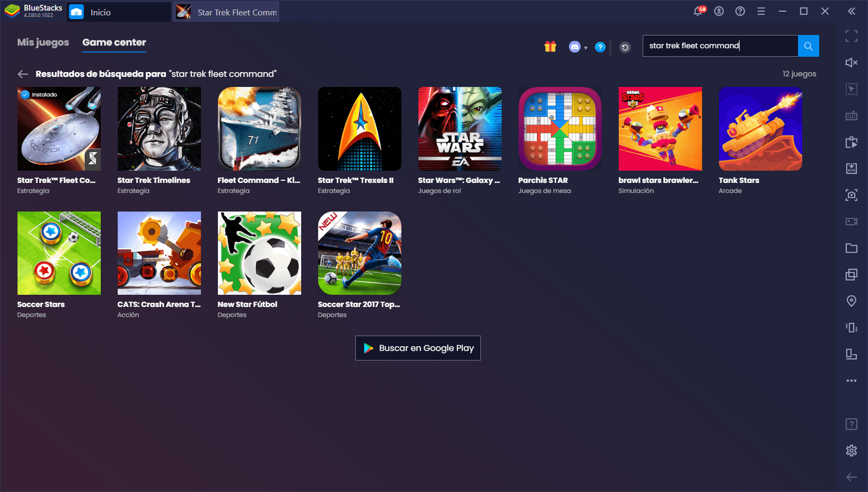Install APK icon in sidebar
This screenshot has width=868, height=492.
click(x=852, y=169)
